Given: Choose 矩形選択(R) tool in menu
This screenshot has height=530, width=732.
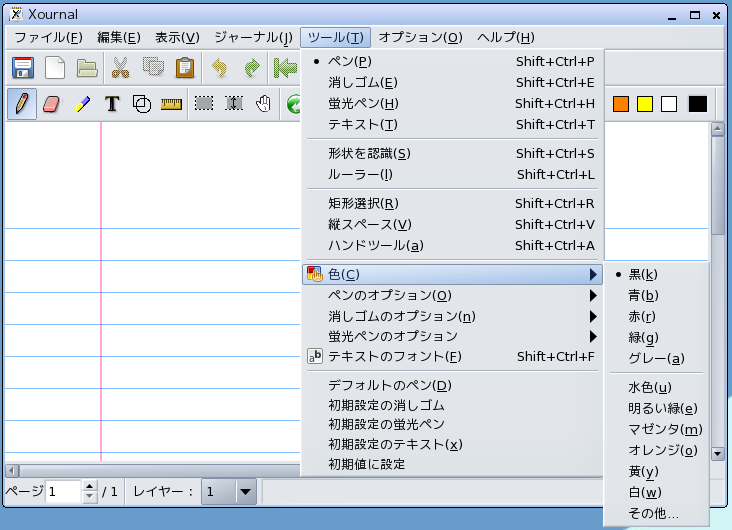Looking at the screenshot, I should point(452,204).
